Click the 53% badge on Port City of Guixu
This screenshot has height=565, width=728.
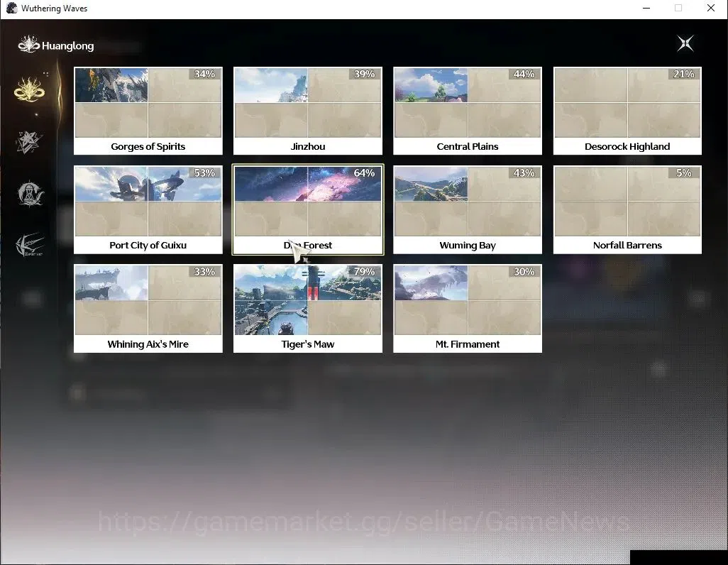[205, 173]
